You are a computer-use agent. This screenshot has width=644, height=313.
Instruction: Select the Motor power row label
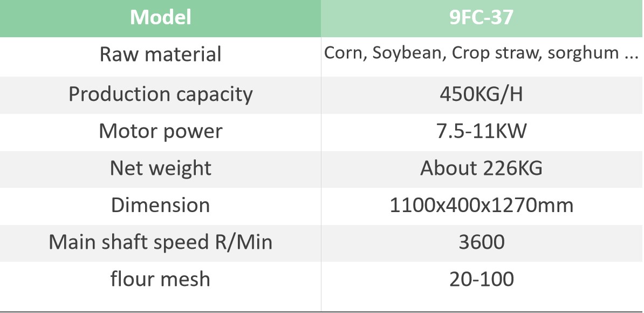(160, 132)
